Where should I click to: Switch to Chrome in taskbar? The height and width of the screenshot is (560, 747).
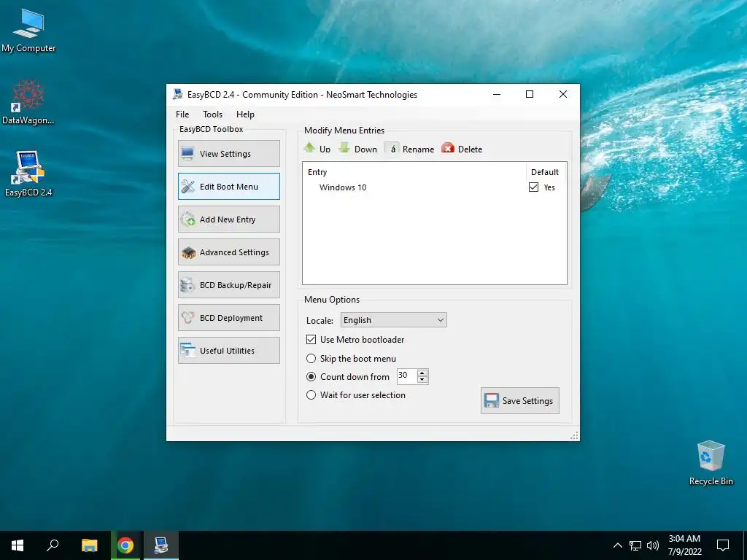pyautogui.click(x=125, y=545)
